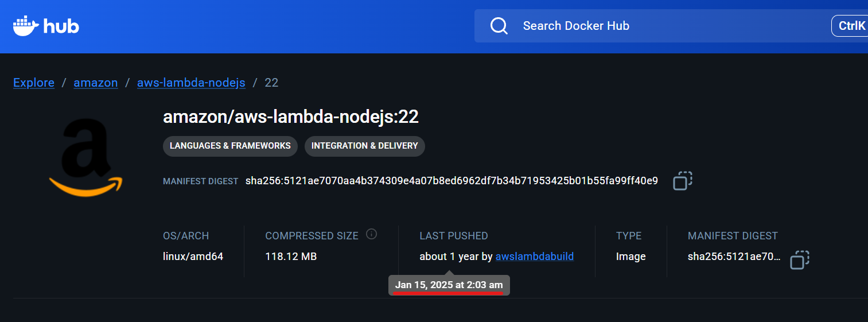Click the truncated sha256:5121ae70 digest value
The image size is (868, 322).
point(734,257)
